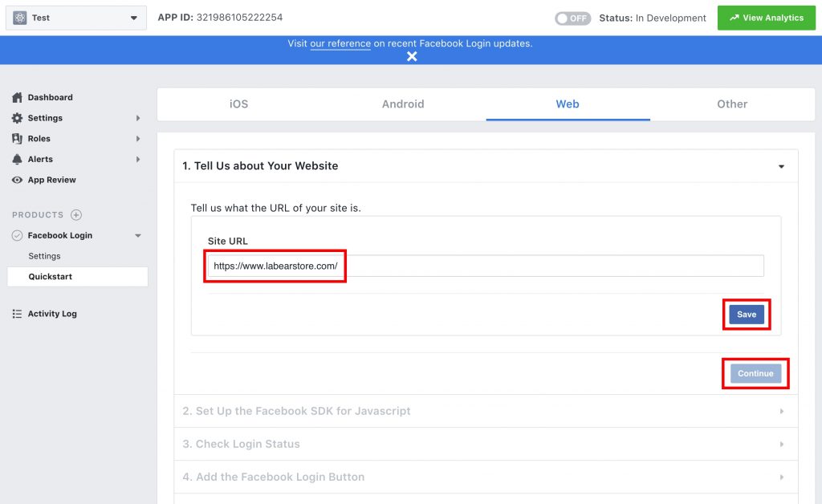Expand the Roles sidebar arrow
The image size is (822, 504).
(x=138, y=138)
